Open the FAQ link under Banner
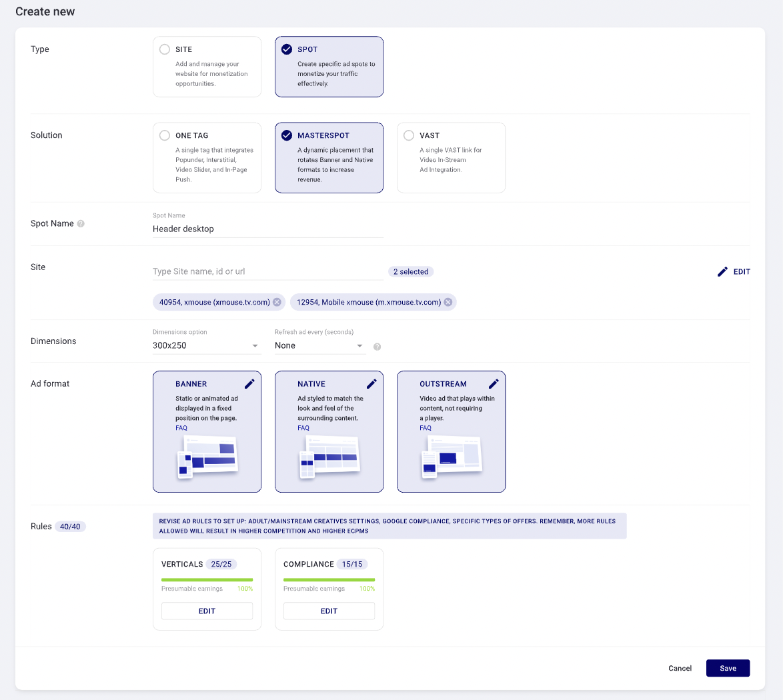Viewport: 783px width, 700px height. 181,428
